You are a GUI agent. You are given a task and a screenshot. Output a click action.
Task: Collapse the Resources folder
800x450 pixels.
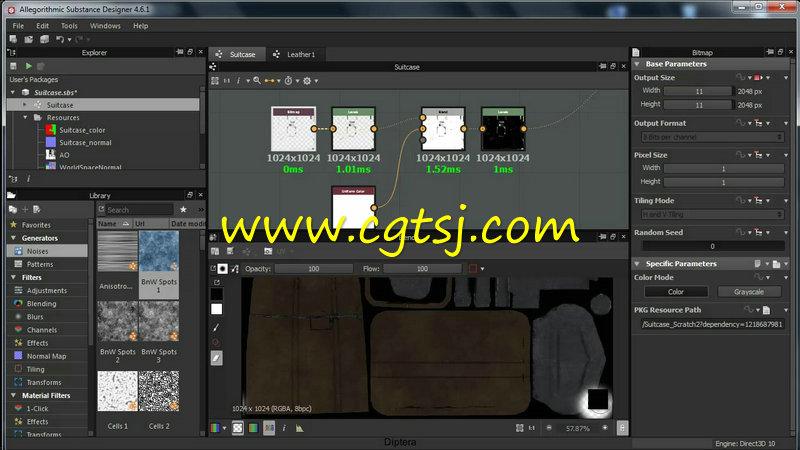point(25,117)
